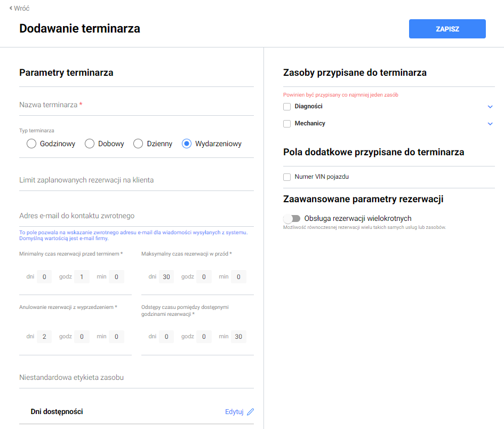This screenshot has height=429, width=504.
Task: Select the Godzinowy schedule type
Action: [31, 144]
